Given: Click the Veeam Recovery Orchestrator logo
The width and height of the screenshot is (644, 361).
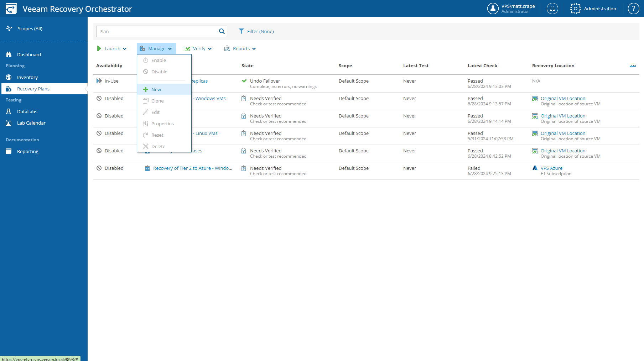Looking at the screenshot, I should (x=11, y=9).
